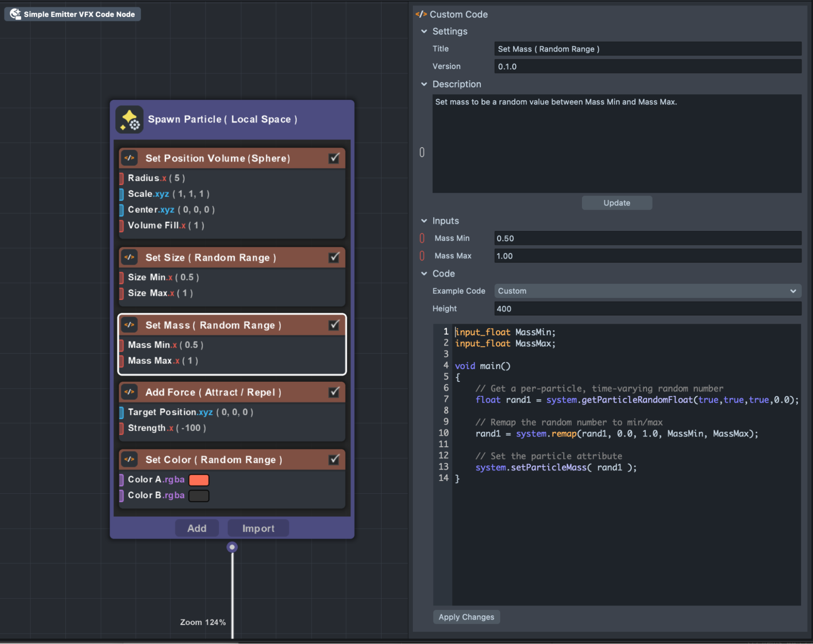This screenshot has height=644, width=813.
Task: Collapse the Inputs section chevron
Action: (424, 221)
